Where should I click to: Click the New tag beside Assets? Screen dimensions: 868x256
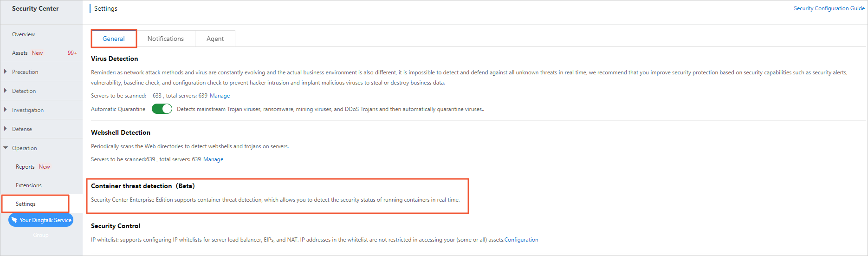point(37,53)
